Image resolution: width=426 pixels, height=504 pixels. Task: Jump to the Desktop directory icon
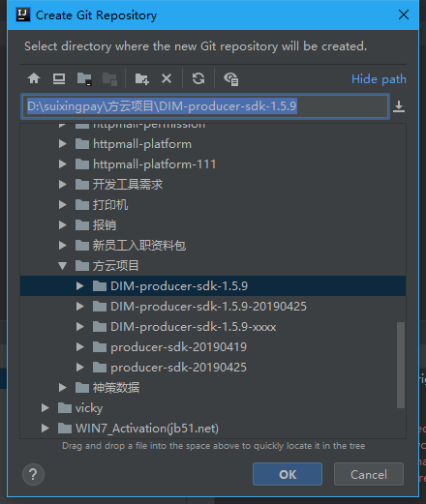click(x=59, y=78)
